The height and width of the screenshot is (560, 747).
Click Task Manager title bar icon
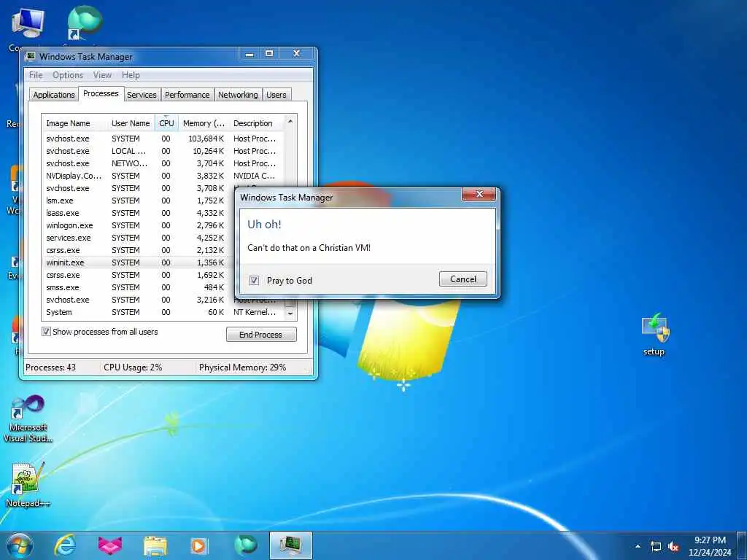click(31, 56)
